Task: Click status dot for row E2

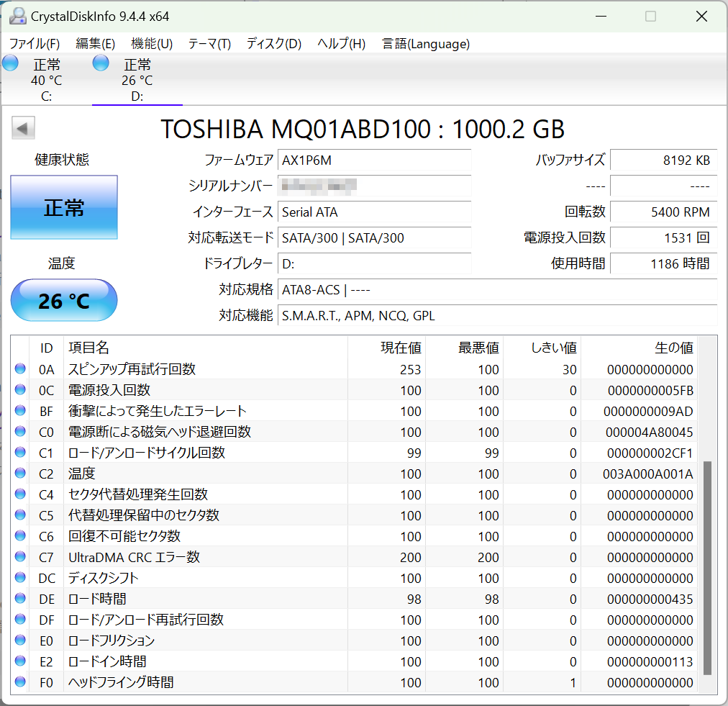Action: pos(20,661)
